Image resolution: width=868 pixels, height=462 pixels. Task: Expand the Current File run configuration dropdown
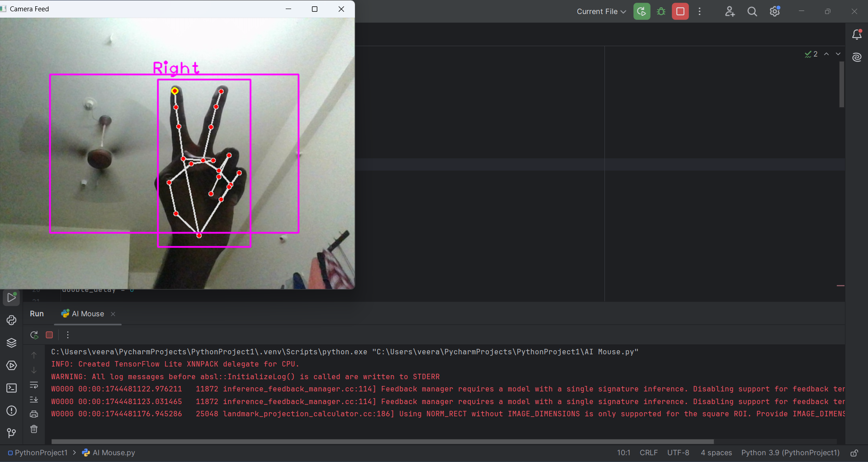point(601,11)
